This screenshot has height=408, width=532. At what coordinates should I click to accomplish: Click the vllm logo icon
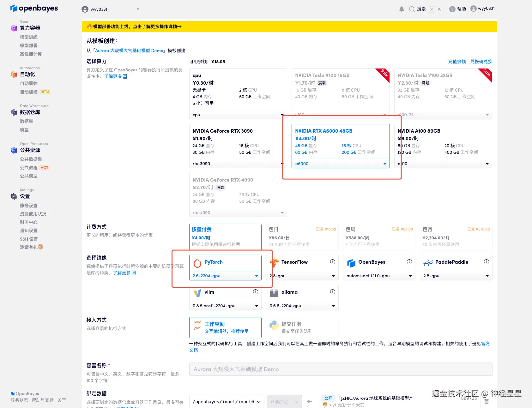pos(197,293)
